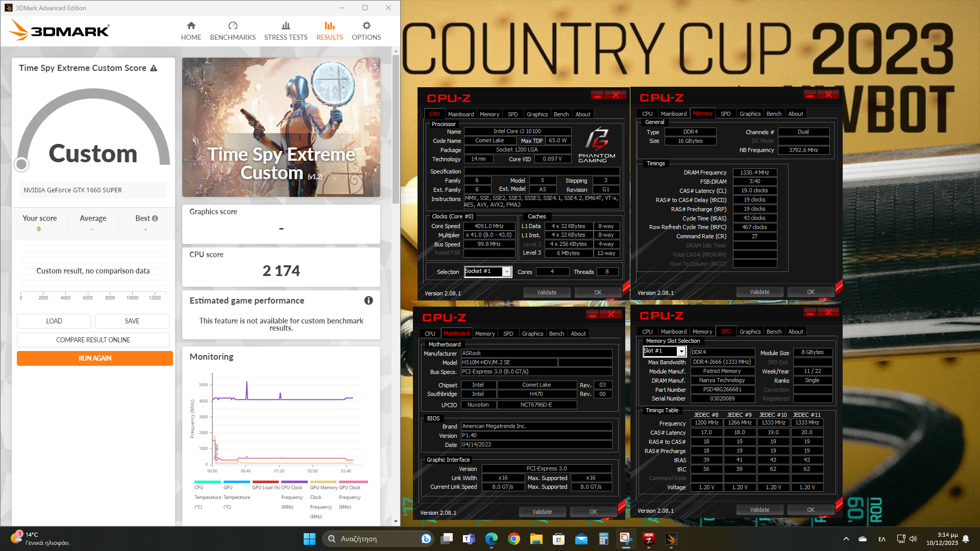Open Windows Start menu
Image resolution: width=980 pixels, height=551 pixels.
[309, 539]
